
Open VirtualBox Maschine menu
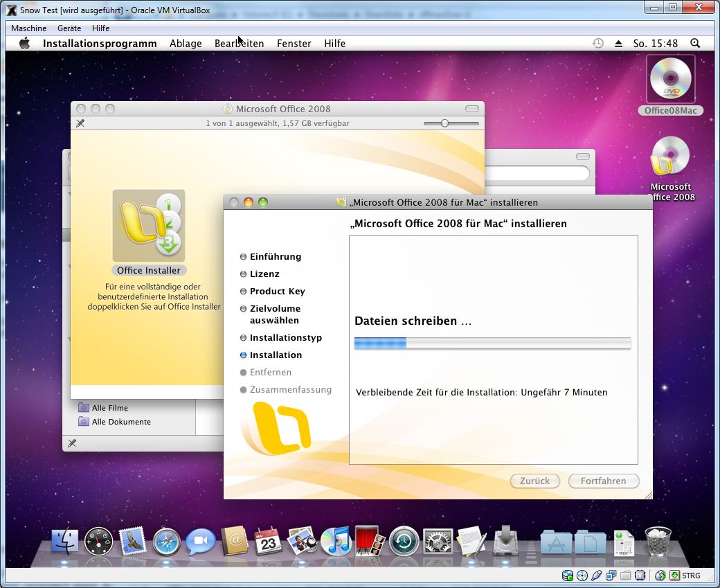(x=28, y=28)
